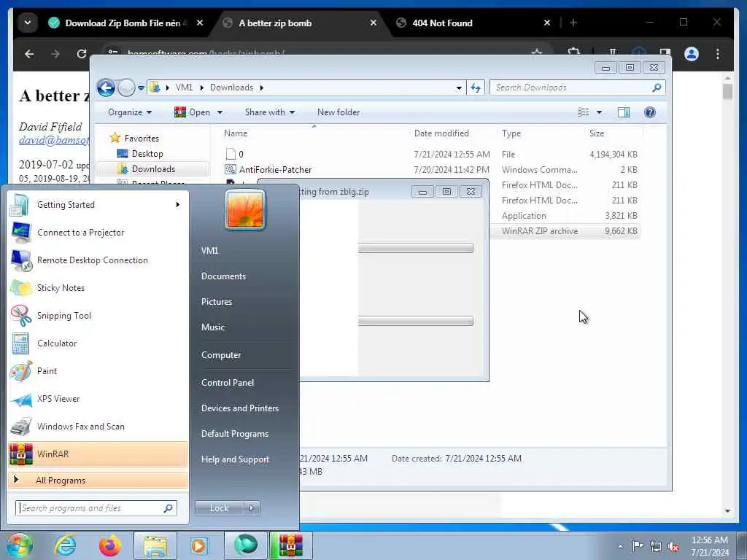The width and height of the screenshot is (747, 560).
Task: Open Internet Explorer from taskbar
Action: pos(65,545)
